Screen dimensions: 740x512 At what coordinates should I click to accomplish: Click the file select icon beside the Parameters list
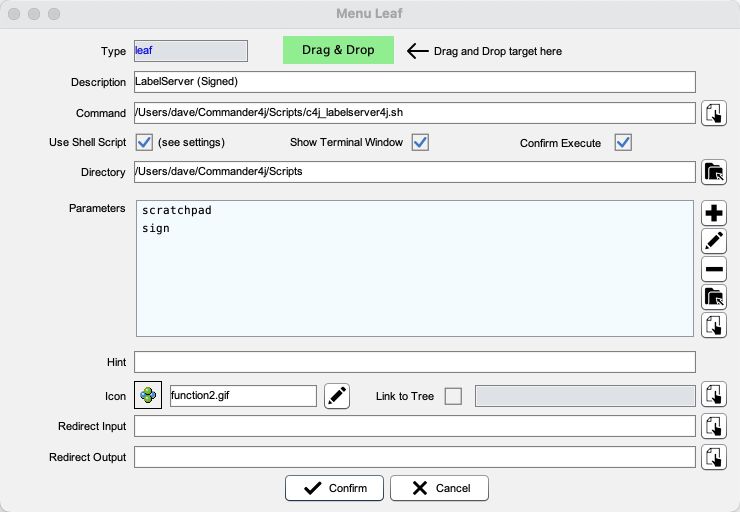[x=714, y=325]
